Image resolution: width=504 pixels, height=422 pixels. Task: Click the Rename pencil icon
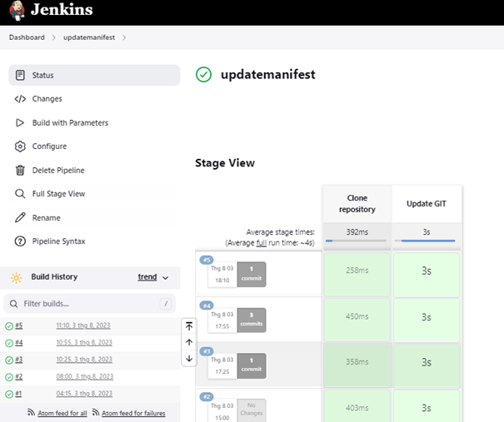pos(20,217)
